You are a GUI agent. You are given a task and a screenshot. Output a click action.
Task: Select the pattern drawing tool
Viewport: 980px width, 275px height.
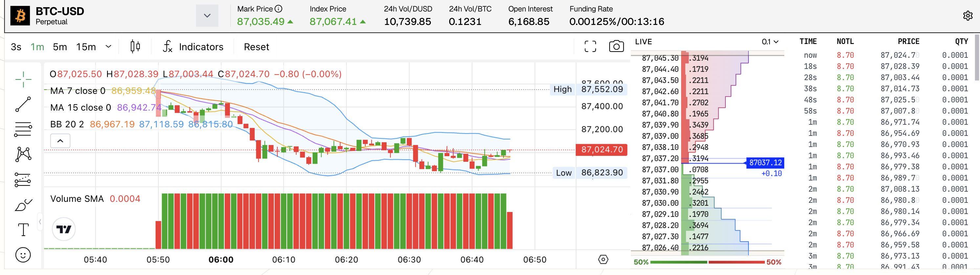[x=23, y=154]
